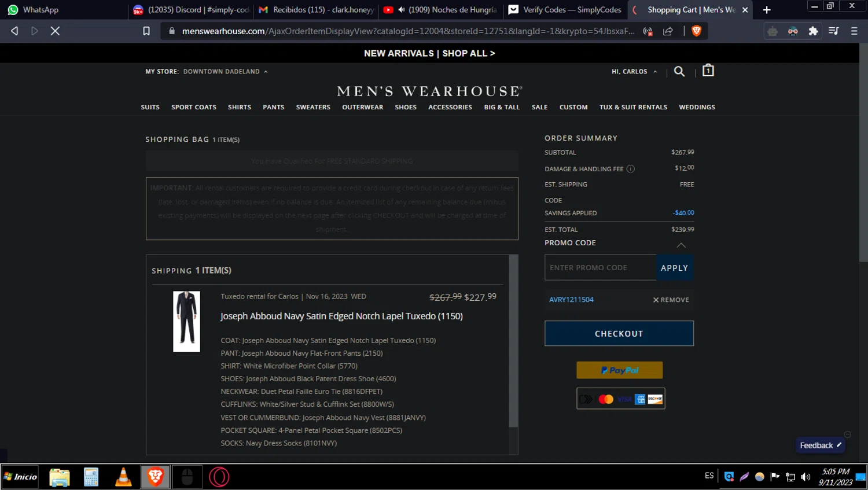Close the Shopping Cart tab

[745, 10]
